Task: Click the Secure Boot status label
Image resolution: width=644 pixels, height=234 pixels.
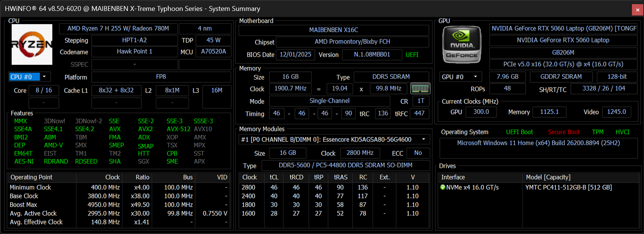Action: pos(563,132)
